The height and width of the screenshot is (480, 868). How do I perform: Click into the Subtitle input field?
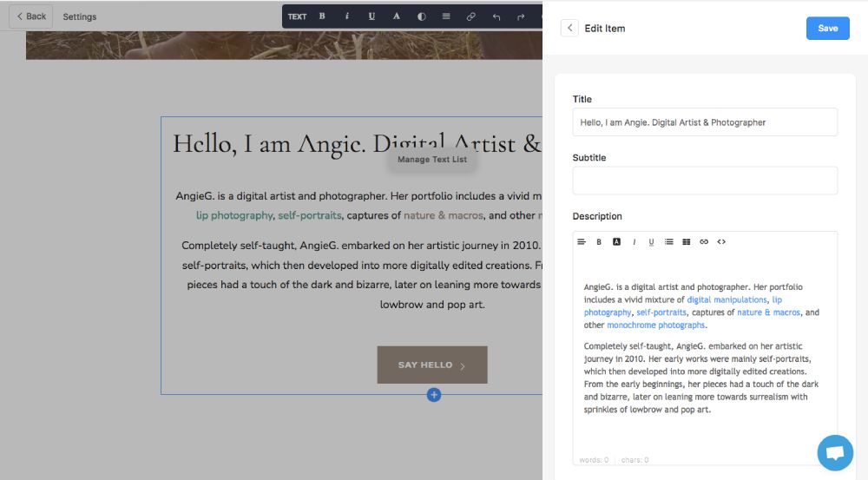coord(705,181)
